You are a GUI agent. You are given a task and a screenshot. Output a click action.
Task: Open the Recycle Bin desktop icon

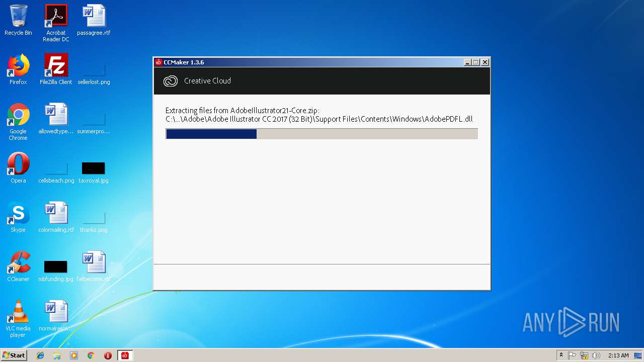pyautogui.click(x=18, y=20)
